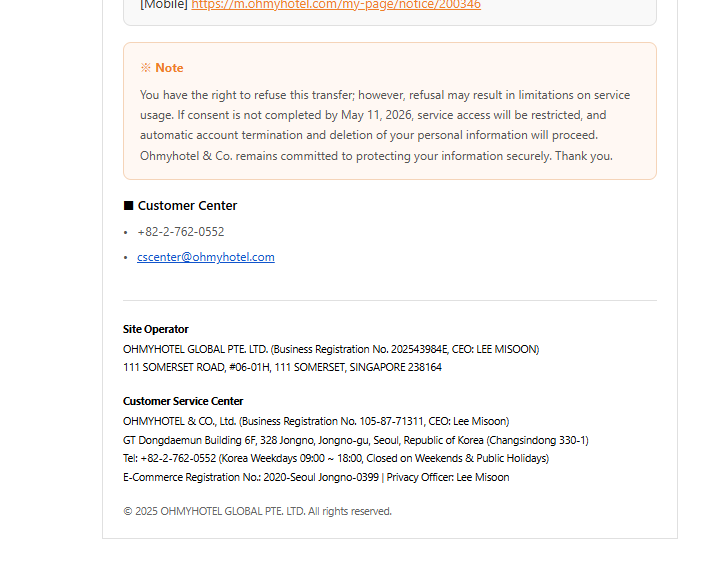Screen dimensions: 727x586
Task: Click the OHMYHOTEL GLOBAL PTE. LTD. registration line
Action: tap(331, 349)
